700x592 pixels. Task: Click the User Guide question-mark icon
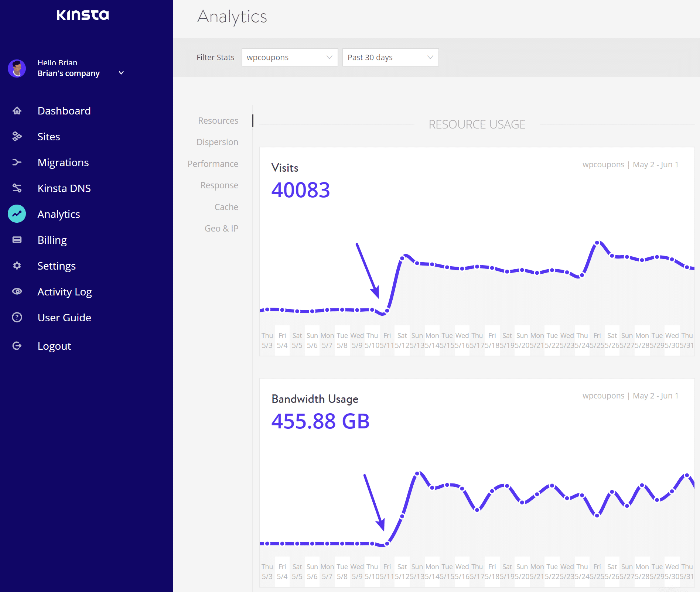pos(17,317)
